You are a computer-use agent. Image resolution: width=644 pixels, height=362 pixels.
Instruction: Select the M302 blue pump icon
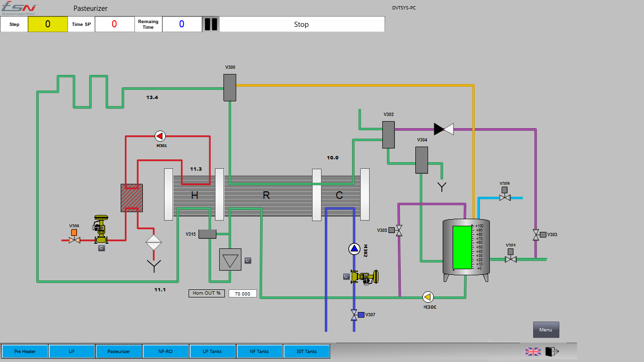click(x=354, y=248)
